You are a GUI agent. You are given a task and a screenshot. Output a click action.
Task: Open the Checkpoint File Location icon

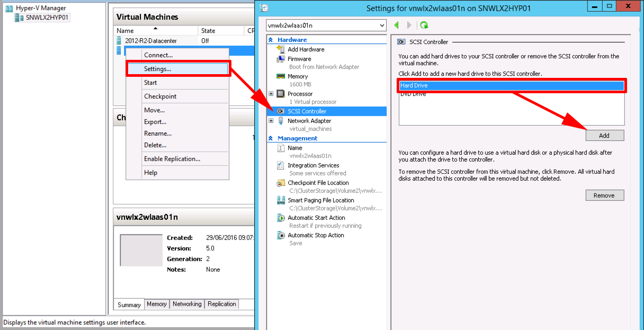pyautogui.click(x=281, y=183)
